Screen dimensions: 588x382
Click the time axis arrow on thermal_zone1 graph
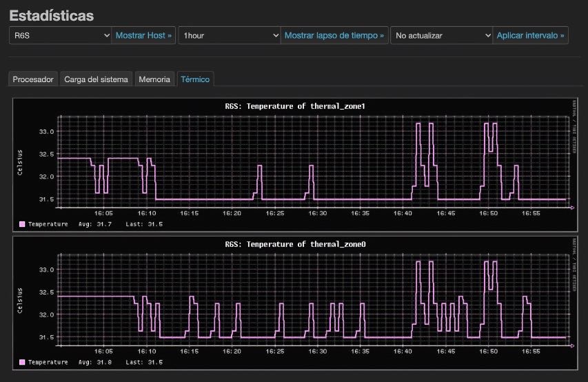[573, 208]
